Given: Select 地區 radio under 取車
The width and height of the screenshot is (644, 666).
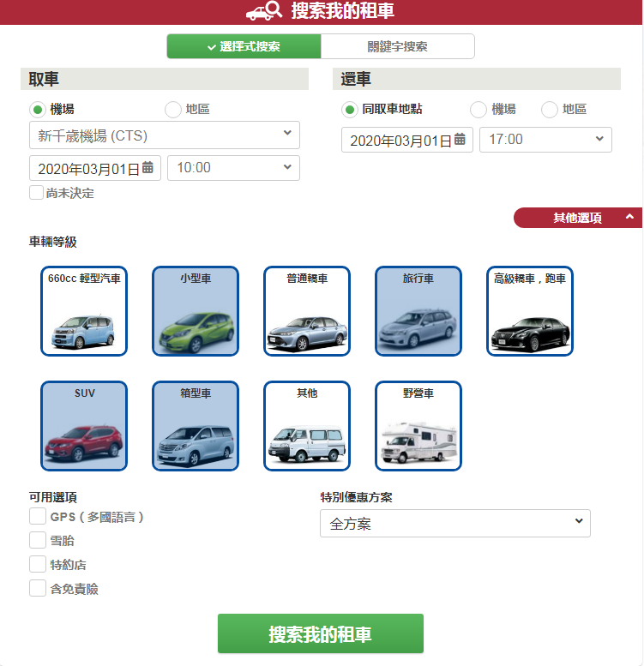Looking at the screenshot, I should 173,109.
